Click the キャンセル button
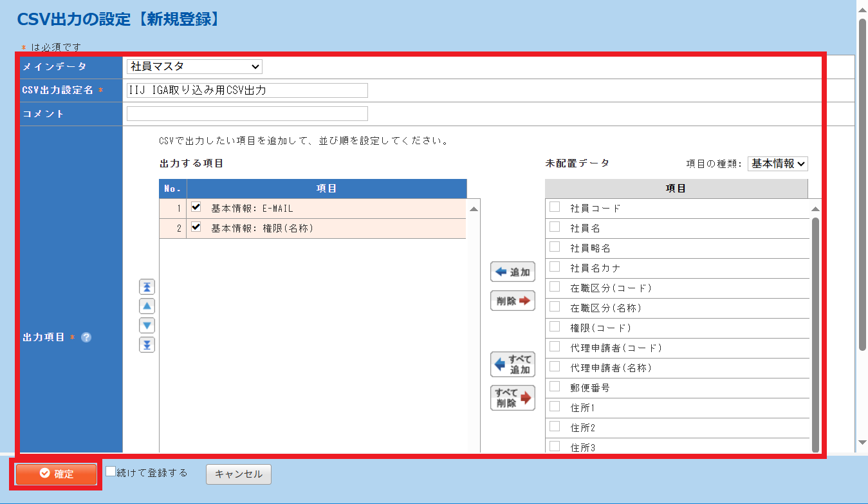 click(x=238, y=474)
